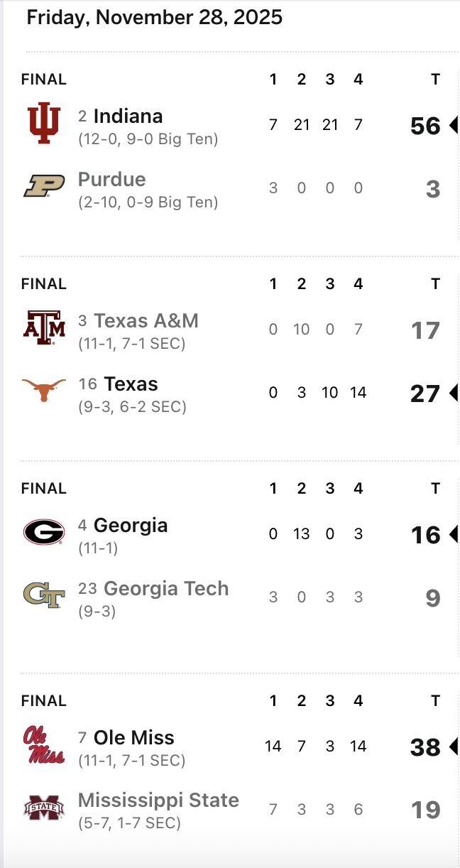The image size is (460, 868).
Task: Open the Indiana team page link
Action: [128, 116]
